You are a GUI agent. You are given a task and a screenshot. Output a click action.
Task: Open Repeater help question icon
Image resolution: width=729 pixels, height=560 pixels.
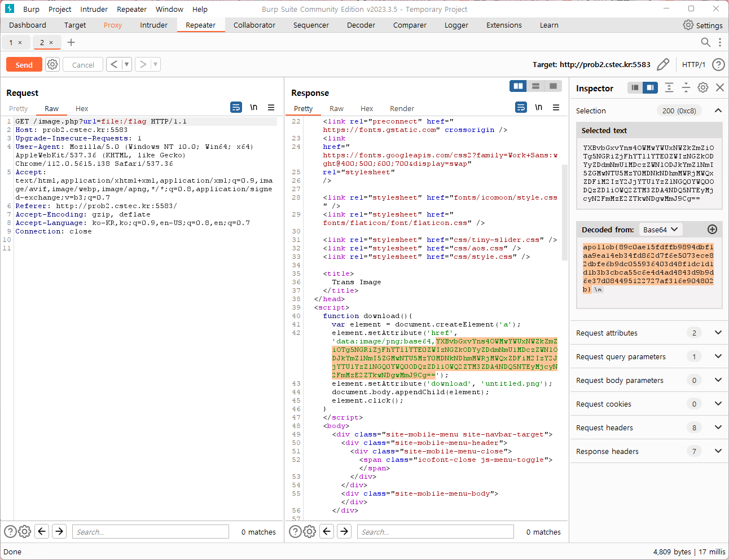pos(718,64)
